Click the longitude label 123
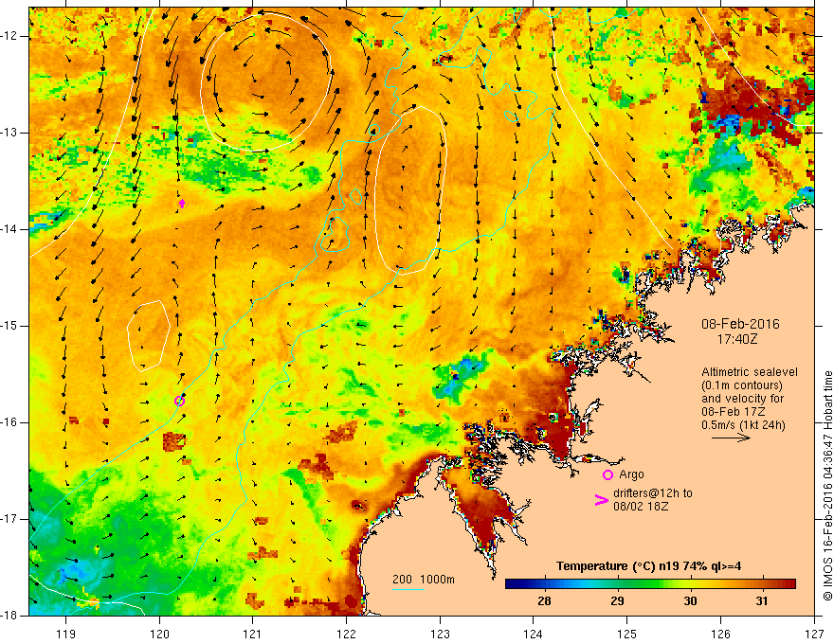 [x=440, y=634]
